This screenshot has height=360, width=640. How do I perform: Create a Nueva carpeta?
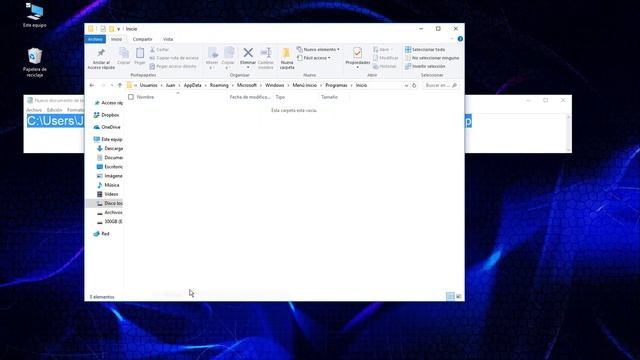[287, 58]
